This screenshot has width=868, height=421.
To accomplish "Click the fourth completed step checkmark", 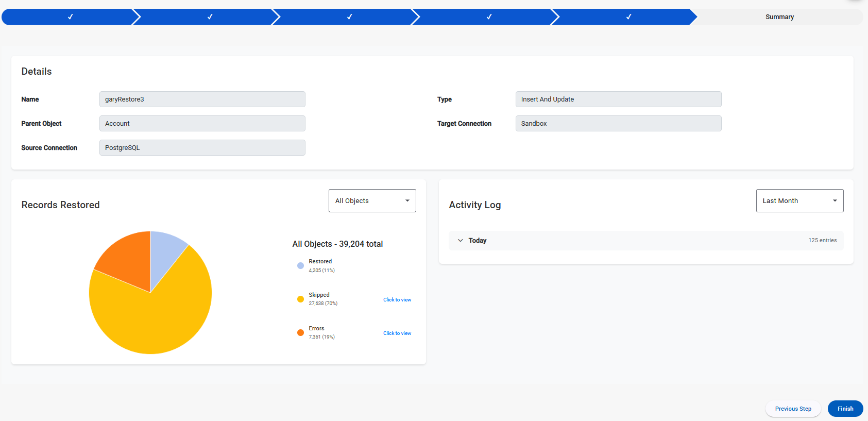I will click(489, 17).
